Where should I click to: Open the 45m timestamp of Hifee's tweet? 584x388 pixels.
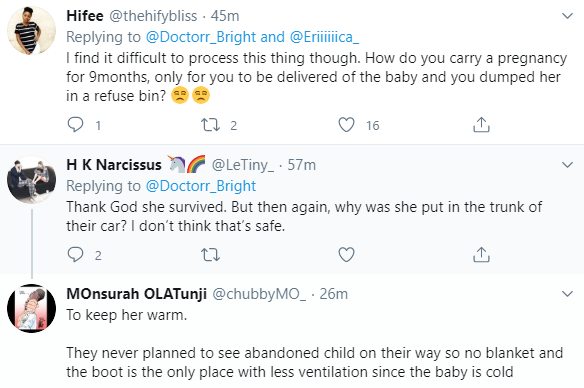[225, 16]
